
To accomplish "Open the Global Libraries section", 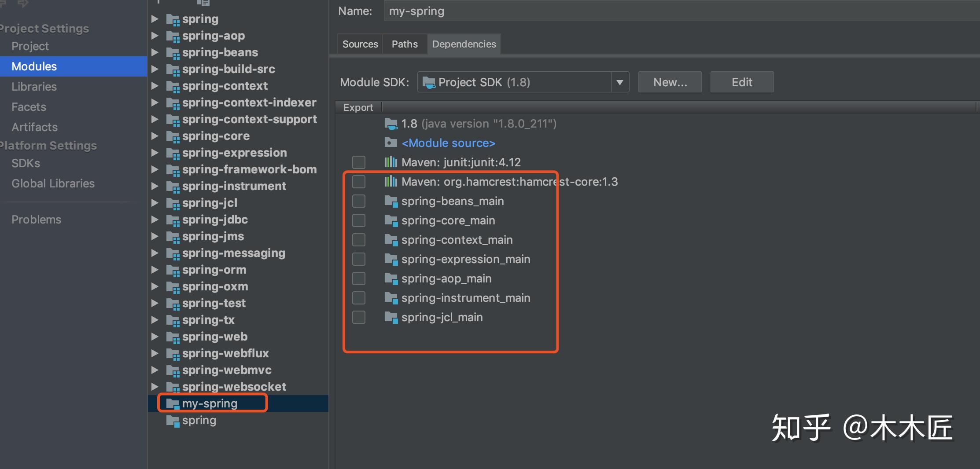I will coord(53,183).
